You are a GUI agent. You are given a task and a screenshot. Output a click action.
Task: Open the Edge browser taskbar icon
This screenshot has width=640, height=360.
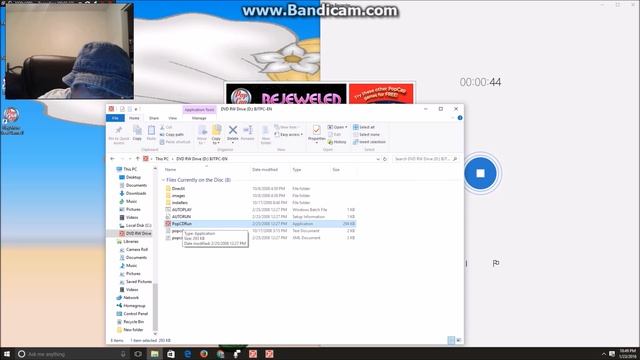187,354
